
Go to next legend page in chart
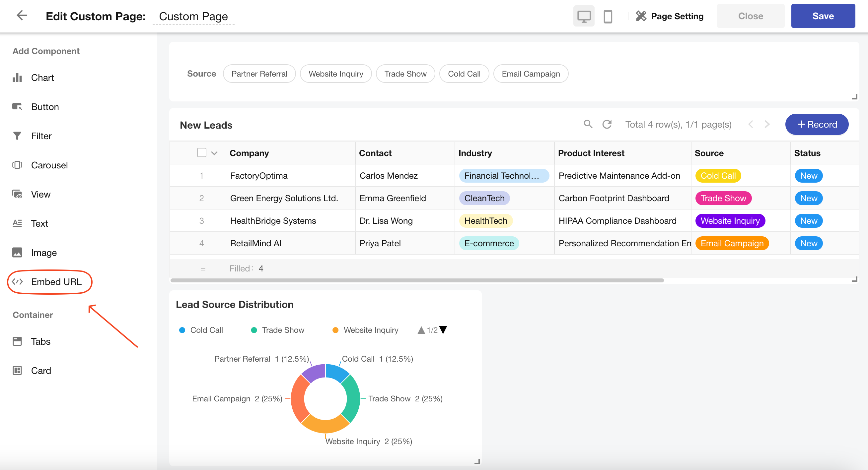coord(443,330)
